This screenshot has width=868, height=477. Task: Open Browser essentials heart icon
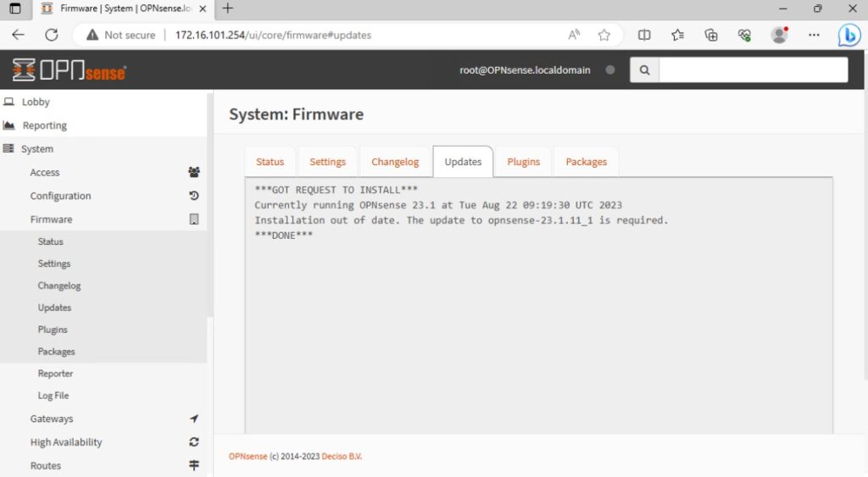pyautogui.click(x=744, y=35)
